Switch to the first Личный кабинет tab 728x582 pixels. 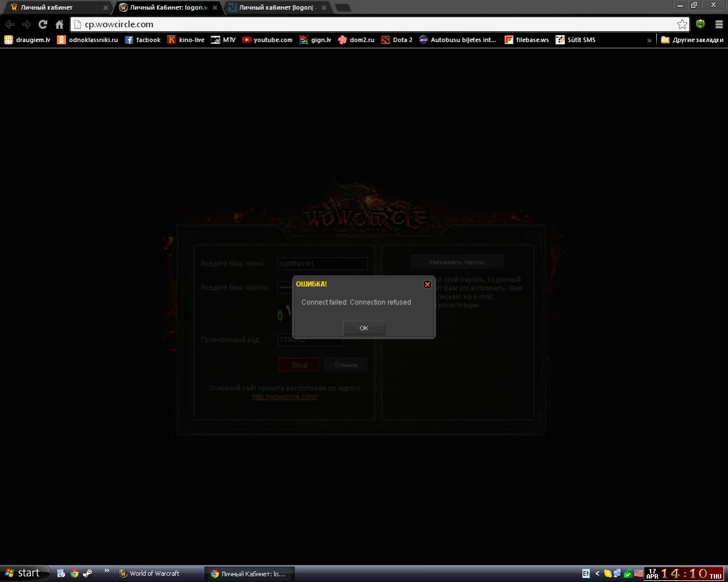(54, 7)
